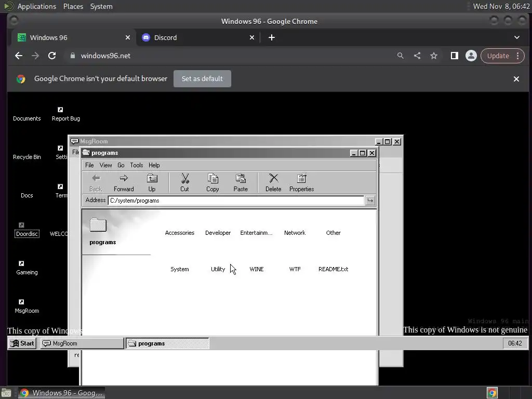Click the C:/system/programs address field

pyautogui.click(x=236, y=201)
